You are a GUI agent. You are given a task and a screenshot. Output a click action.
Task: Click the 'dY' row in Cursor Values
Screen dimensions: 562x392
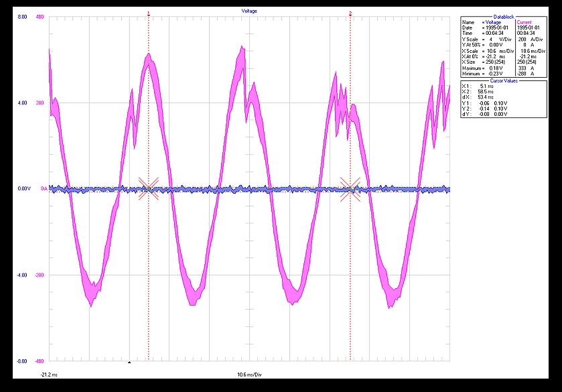(x=484, y=114)
